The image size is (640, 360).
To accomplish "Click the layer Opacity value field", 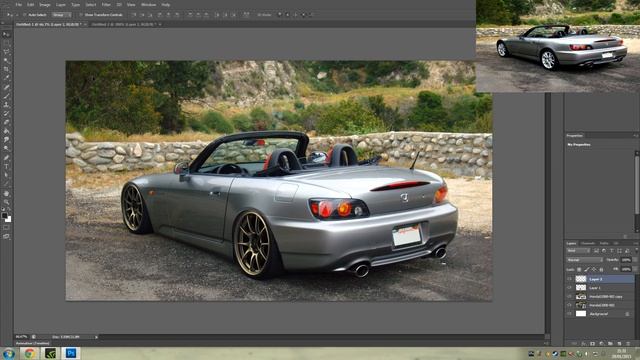I will pyautogui.click(x=626, y=260).
